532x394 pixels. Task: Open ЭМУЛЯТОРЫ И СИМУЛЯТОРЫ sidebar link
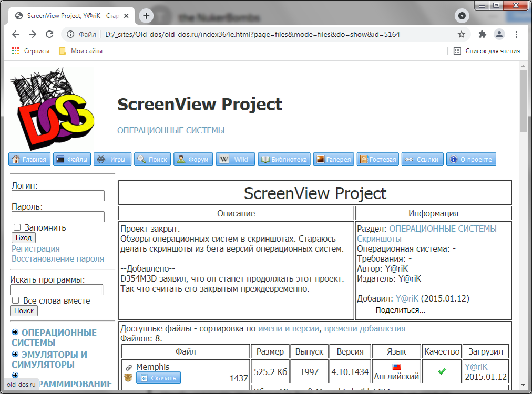click(49, 359)
